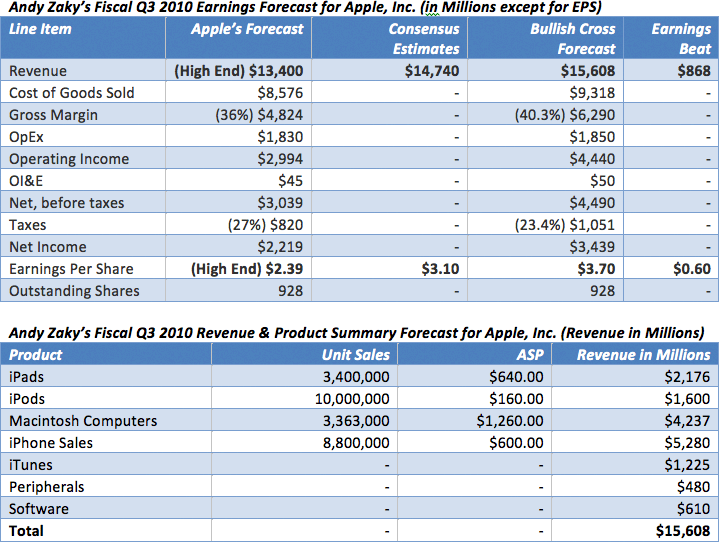Screen dimensions: 719x542
Task: Click the '$4,440' cell
Action: (x=592, y=159)
